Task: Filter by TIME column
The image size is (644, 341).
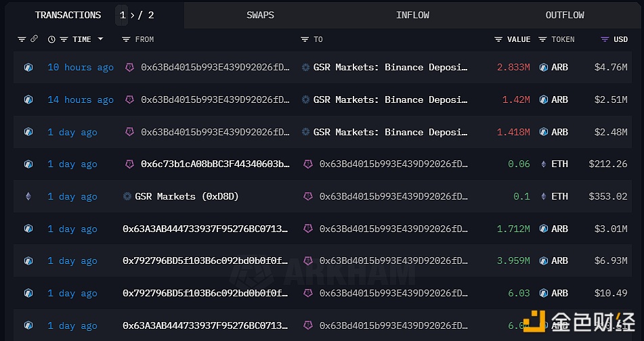Action: click(x=64, y=39)
